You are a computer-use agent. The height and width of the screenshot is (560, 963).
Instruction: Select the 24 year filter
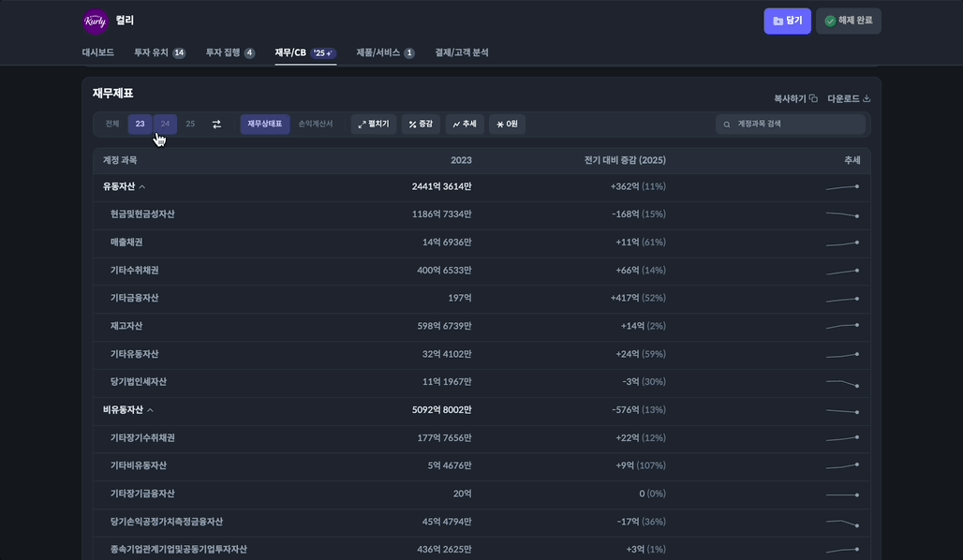(x=165, y=125)
